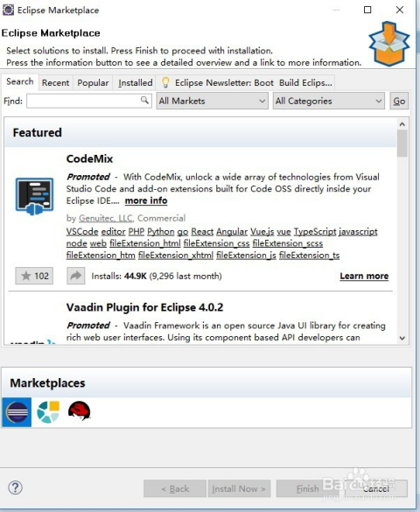
Task: Open the Genuitec, LLC vendor link
Action: tap(106, 218)
